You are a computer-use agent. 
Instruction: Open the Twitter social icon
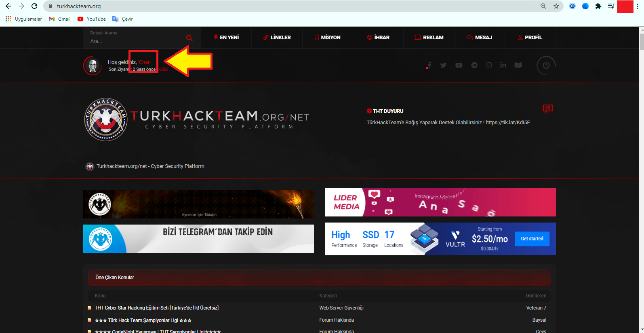point(444,65)
